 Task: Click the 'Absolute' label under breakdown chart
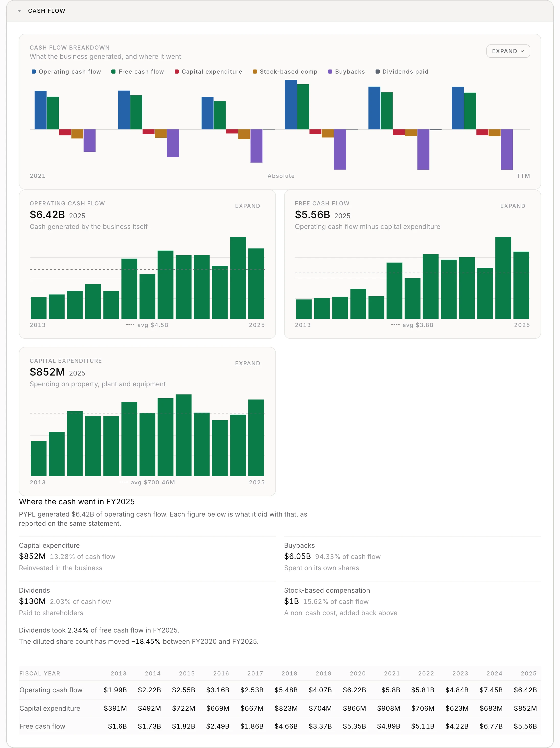pos(281,176)
